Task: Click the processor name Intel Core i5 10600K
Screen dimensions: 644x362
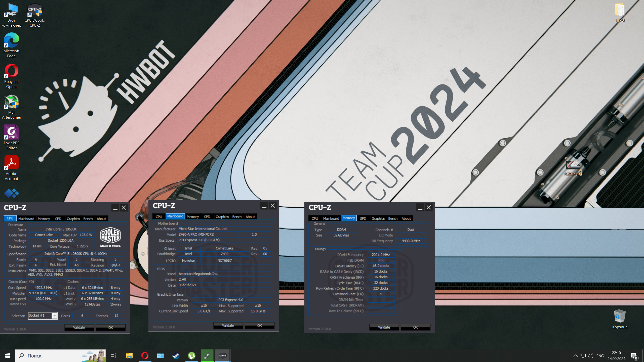Action: pyautogui.click(x=61, y=229)
